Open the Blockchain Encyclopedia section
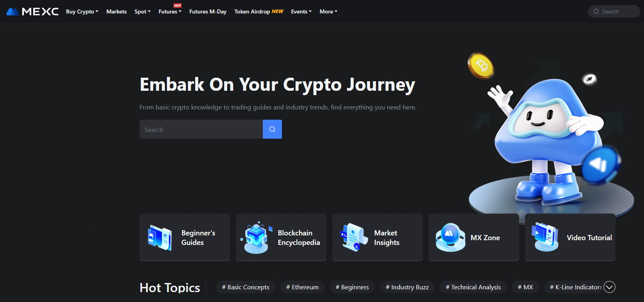 coord(281,237)
